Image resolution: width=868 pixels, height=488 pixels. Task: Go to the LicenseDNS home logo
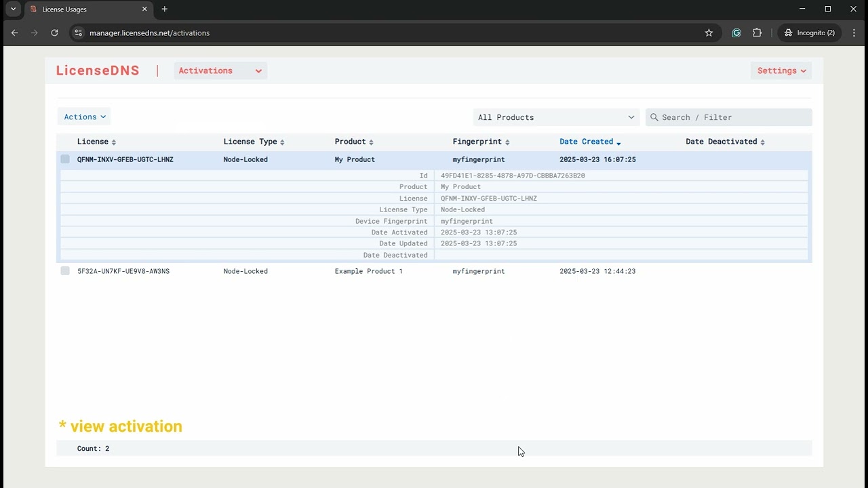pos(98,70)
